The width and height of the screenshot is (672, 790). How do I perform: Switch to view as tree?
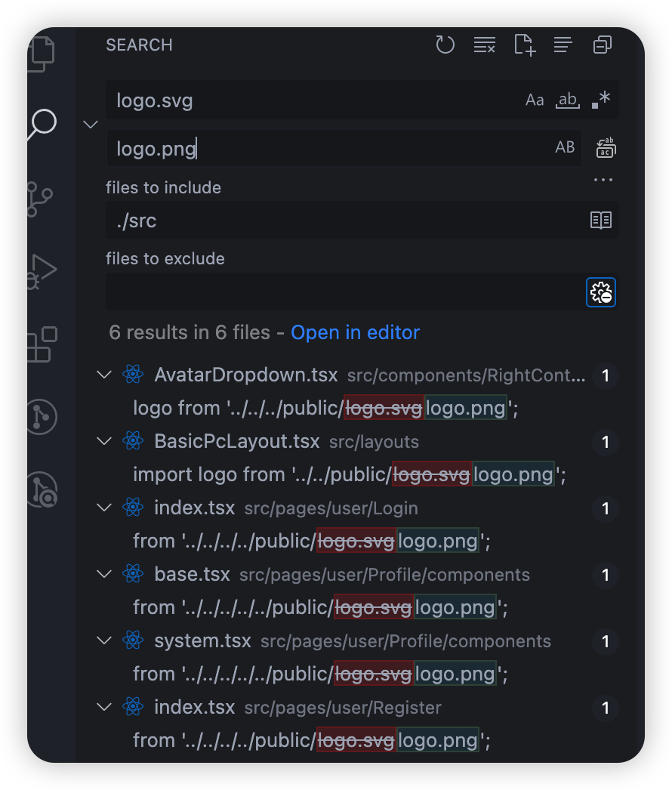click(563, 45)
